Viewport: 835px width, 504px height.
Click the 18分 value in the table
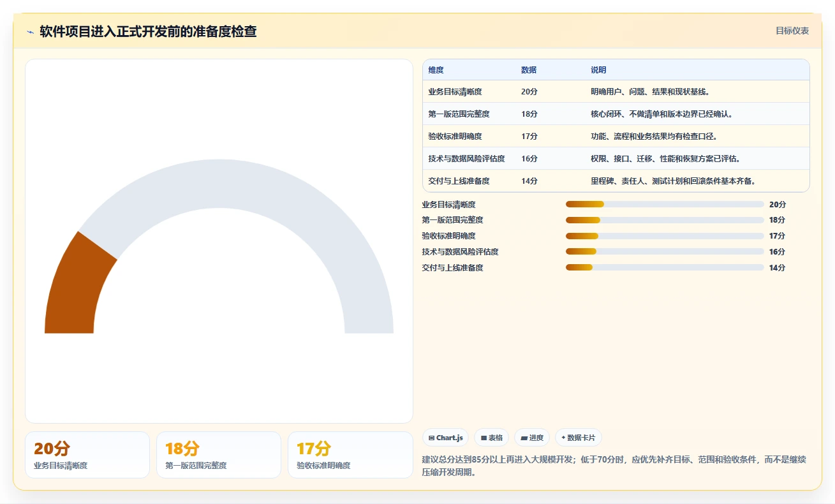(x=529, y=114)
